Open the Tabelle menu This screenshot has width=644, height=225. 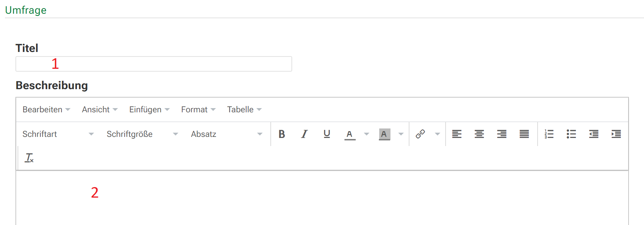[244, 110]
